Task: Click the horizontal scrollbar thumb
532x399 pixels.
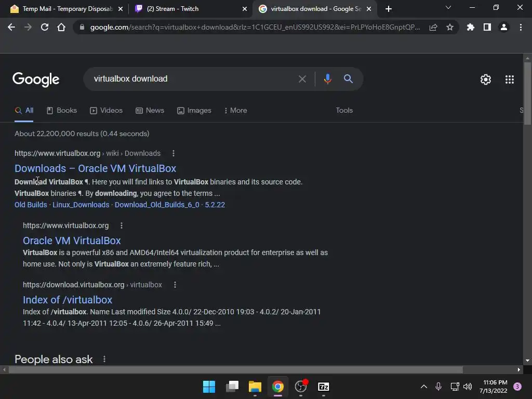Action: (x=235, y=369)
